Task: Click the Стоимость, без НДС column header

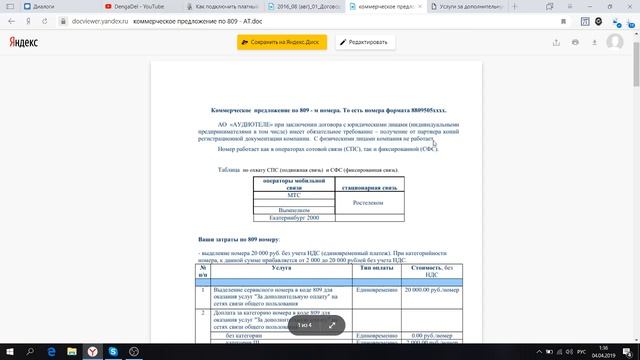Action: point(432,271)
